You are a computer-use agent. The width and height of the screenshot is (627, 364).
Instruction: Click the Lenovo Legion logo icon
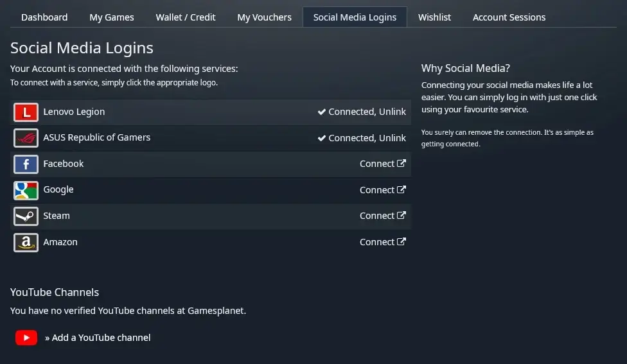tap(26, 112)
